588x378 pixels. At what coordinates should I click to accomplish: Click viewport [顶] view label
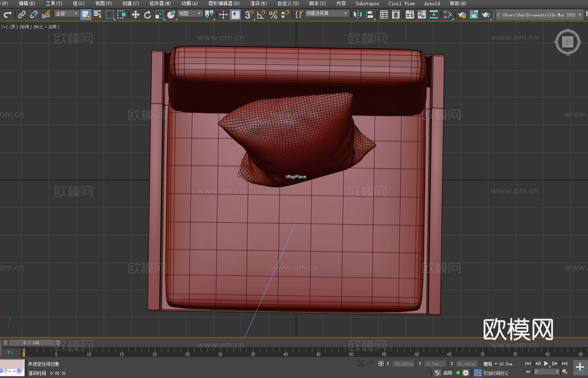[x=14, y=27]
